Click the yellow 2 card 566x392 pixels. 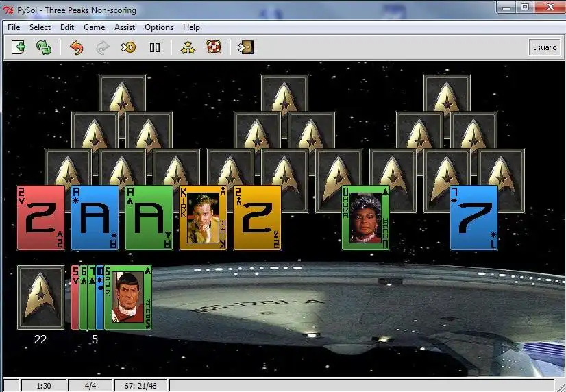pyautogui.click(x=258, y=218)
